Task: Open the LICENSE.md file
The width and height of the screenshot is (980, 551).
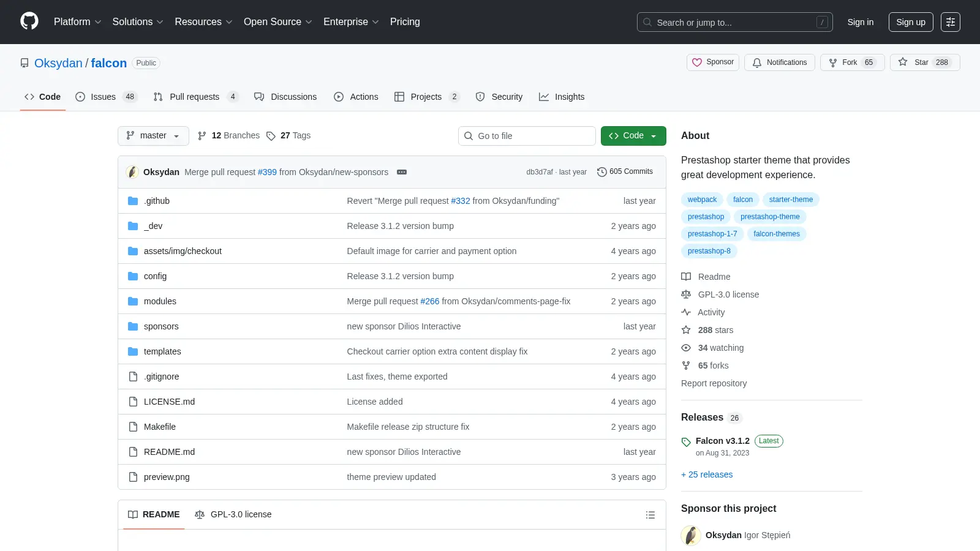Action: click(169, 402)
